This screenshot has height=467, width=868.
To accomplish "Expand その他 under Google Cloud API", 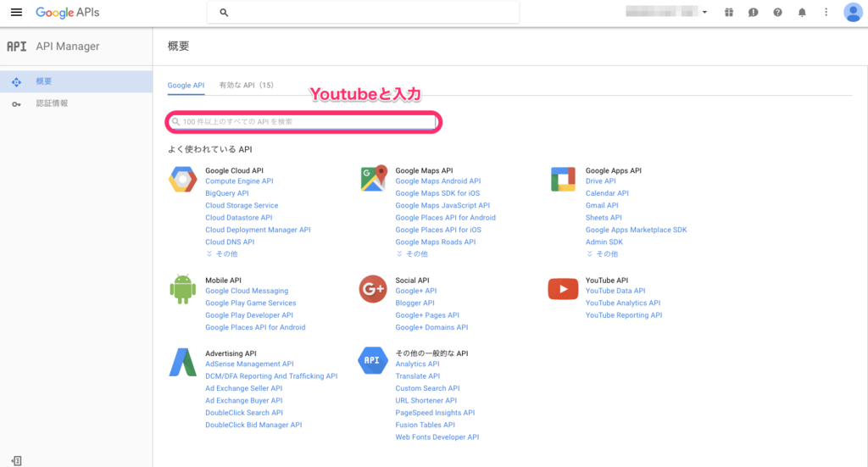I will click(222, 254).
